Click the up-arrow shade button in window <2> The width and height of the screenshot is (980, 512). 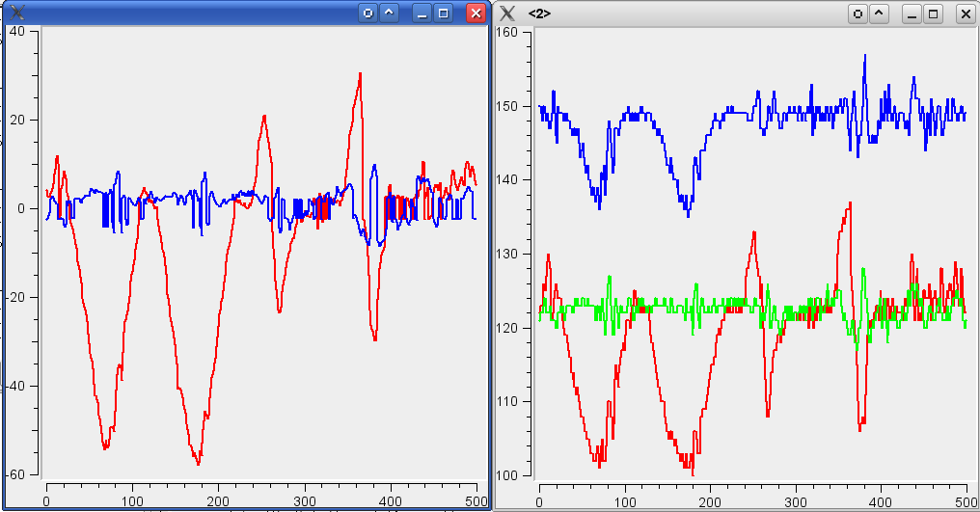point(880,13)
